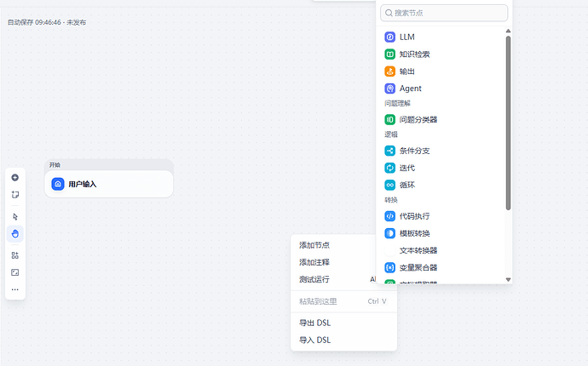Add the 条件分支 node
Image resolution: width=588 pixels, height=366 pixels.
click(x=414, y=151)
